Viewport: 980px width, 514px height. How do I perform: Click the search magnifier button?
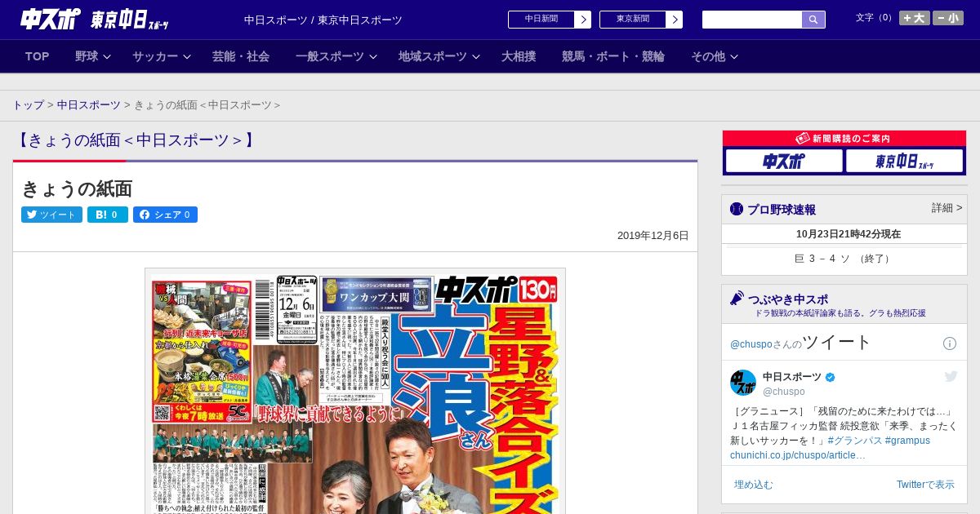coord(813,20)
